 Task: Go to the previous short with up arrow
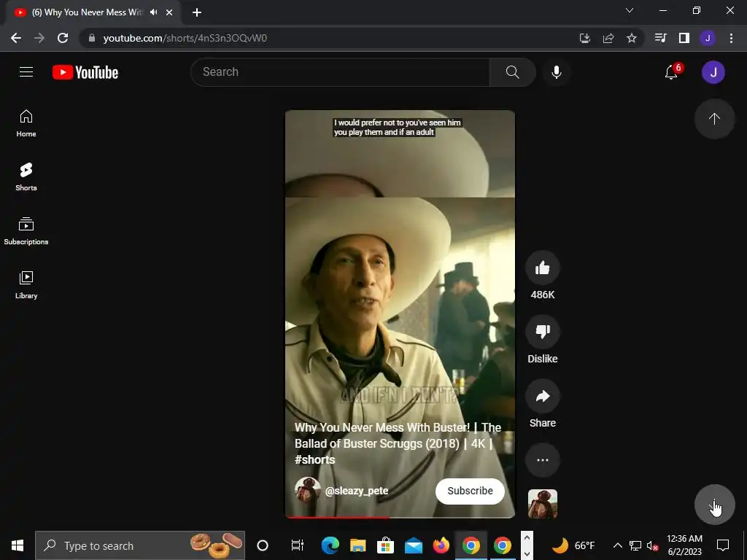(x=714, y=119)
